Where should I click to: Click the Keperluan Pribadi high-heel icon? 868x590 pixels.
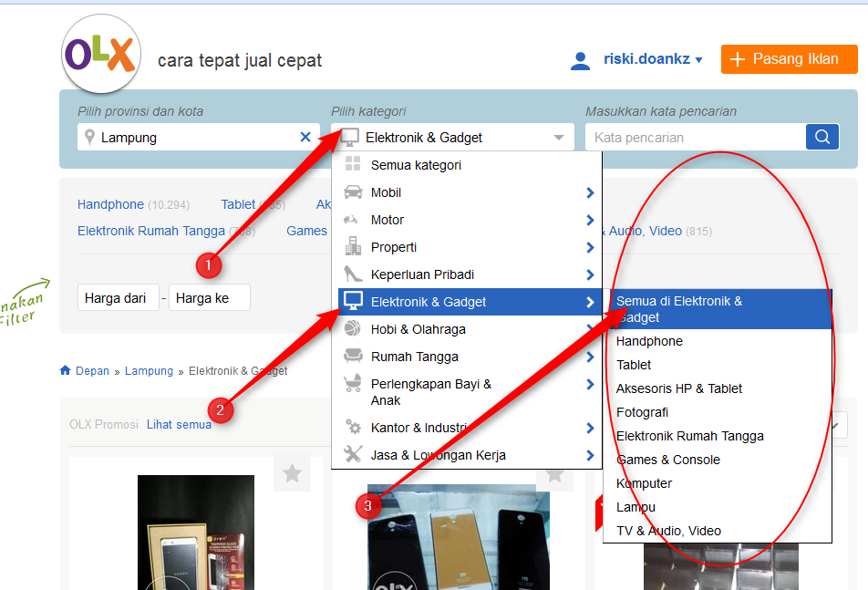click(x=353, y=274)
